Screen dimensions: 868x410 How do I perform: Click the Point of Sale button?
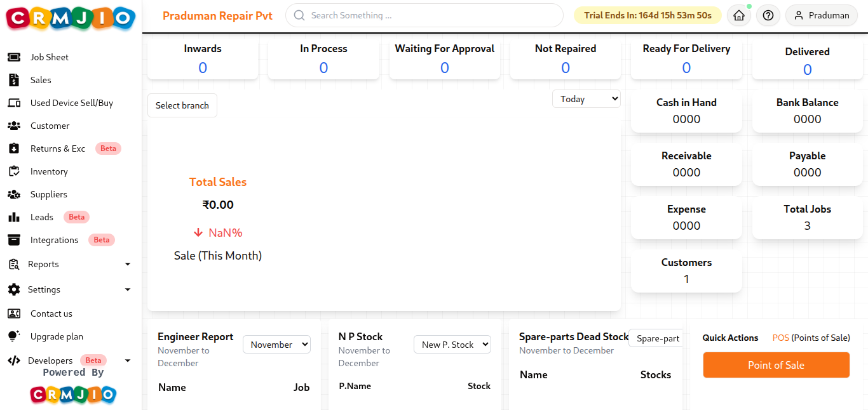(776, 365)
